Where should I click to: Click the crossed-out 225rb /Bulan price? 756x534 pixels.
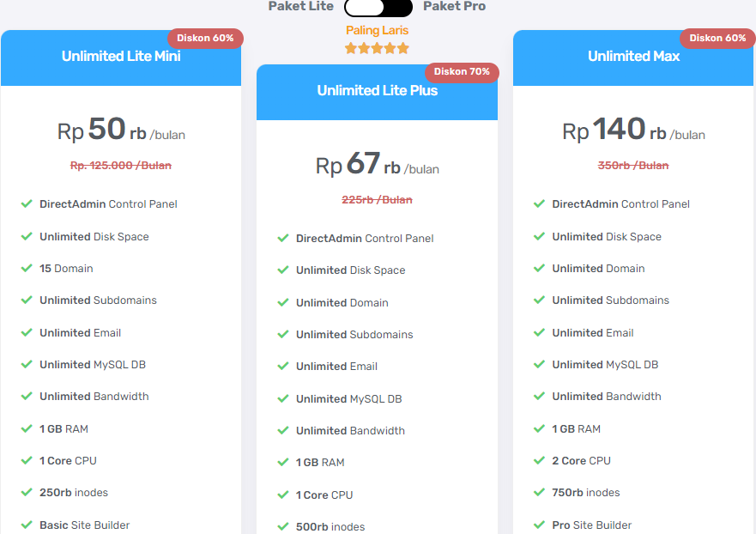376,199
